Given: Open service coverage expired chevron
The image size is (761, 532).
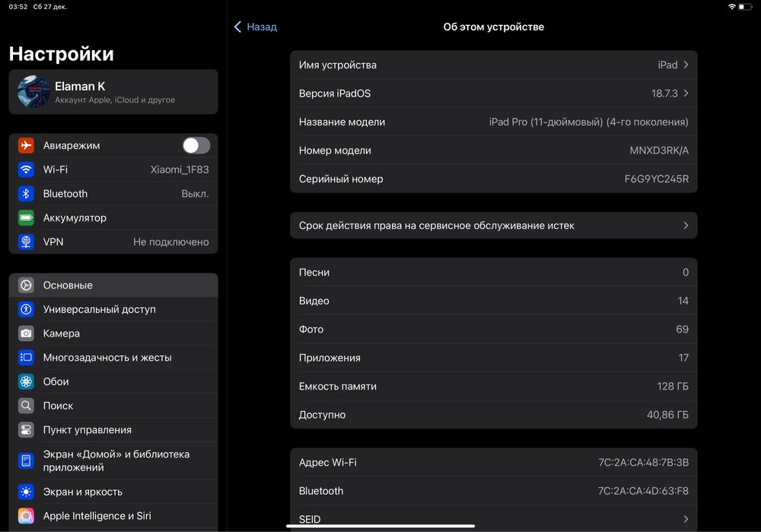Looking at the screenshot, I should [x=686, y=225].
